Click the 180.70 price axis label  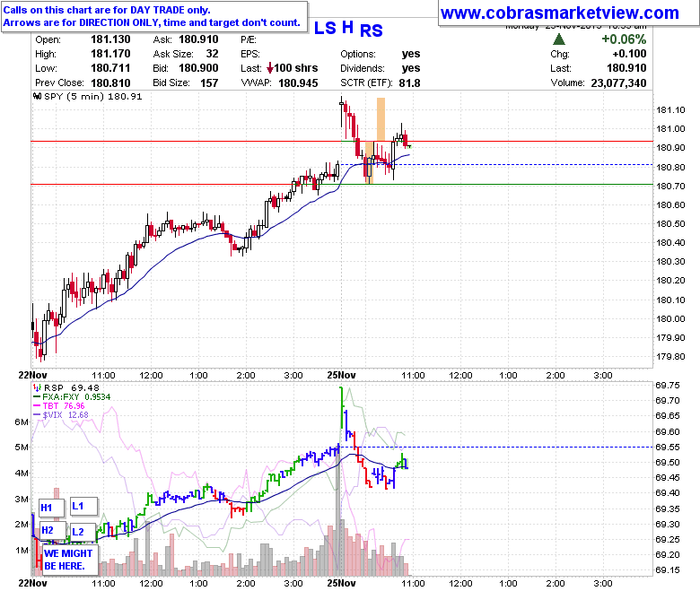[x=670, y=186]
